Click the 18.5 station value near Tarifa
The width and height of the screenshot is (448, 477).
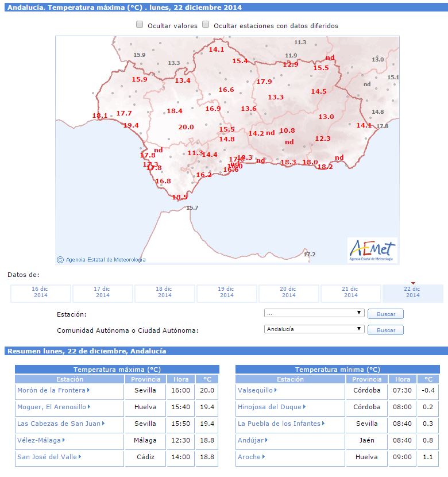[180, 197]
